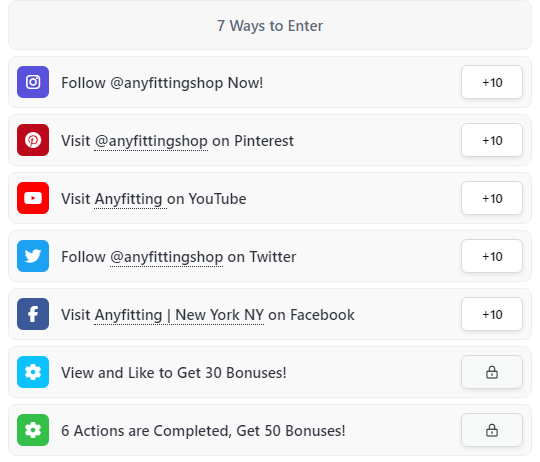Click the Instagram icon
Screen dimensions: 540x462
click(x=33, y=82)
